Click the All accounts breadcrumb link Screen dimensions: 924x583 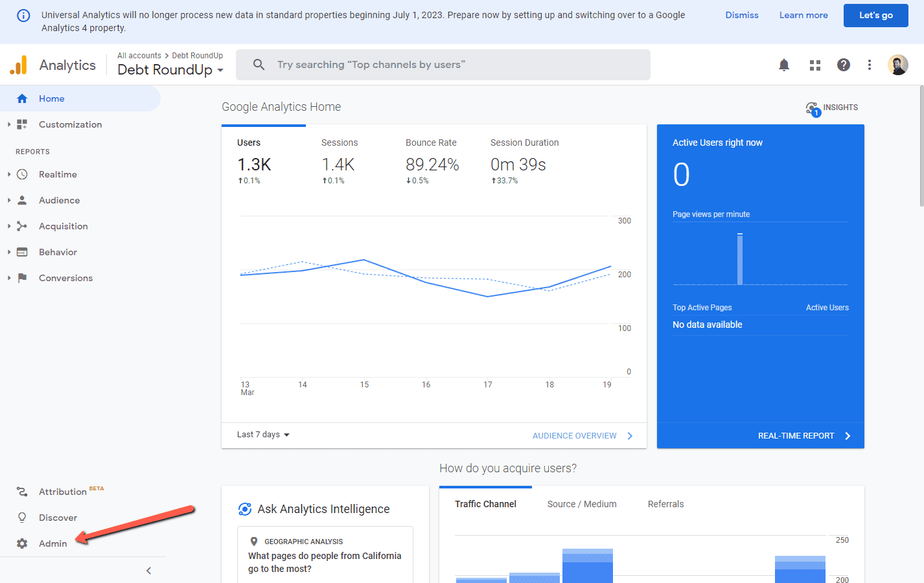click(139, 56)
